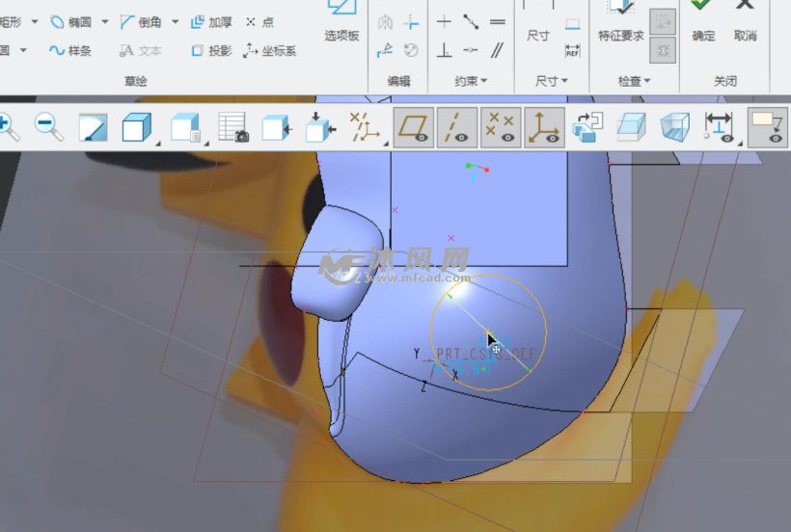Viewport: 791px width, 532px height.
Task: Expand the Display Style small arrow
Action: 158,145
